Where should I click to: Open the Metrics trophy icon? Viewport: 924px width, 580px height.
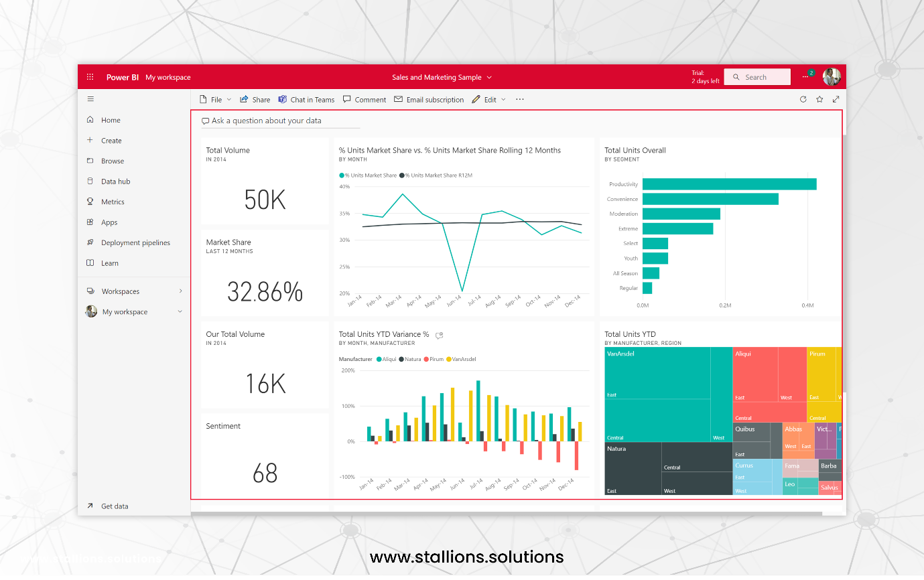90,202
